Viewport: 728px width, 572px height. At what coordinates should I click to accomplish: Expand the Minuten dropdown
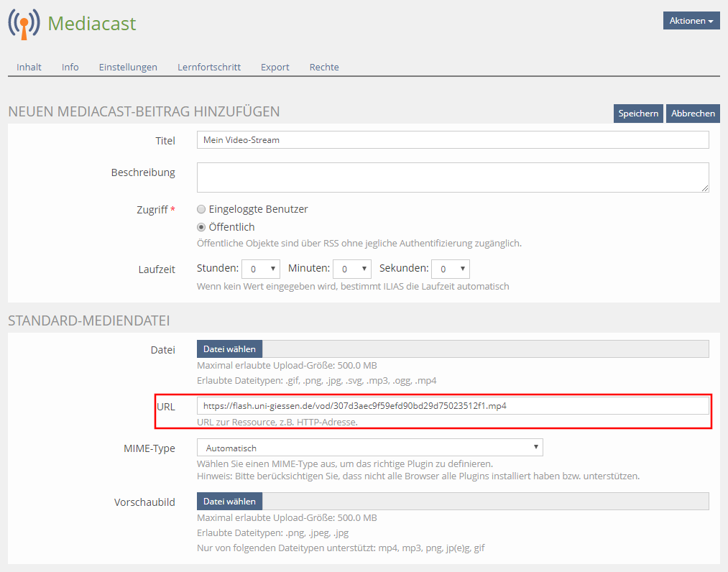pyautogui.click(x=352, y=269)
